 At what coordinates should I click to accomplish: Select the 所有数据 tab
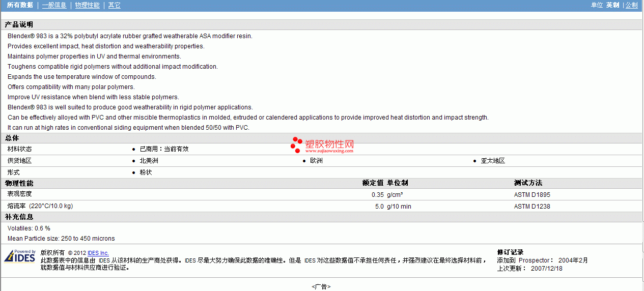point(20,5)
